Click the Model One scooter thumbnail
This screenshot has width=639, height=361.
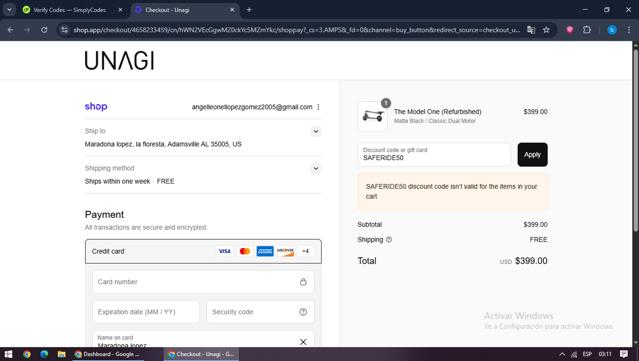373,116
